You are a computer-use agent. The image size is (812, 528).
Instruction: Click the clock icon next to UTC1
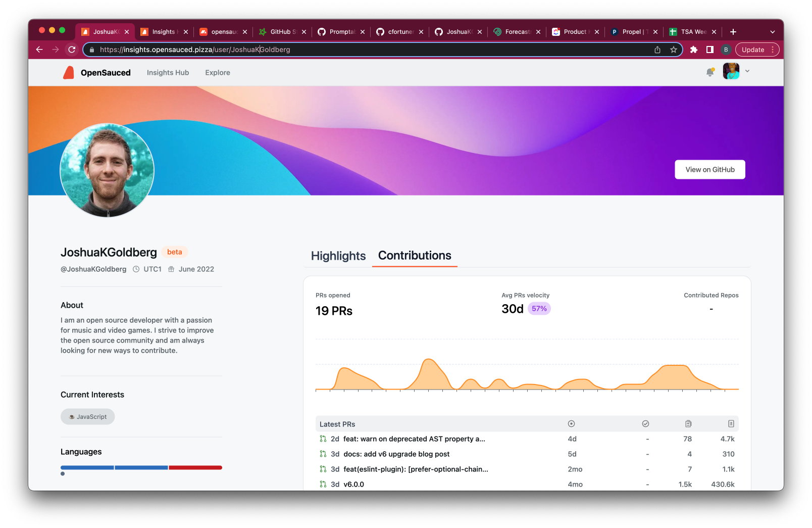(135, 269)
